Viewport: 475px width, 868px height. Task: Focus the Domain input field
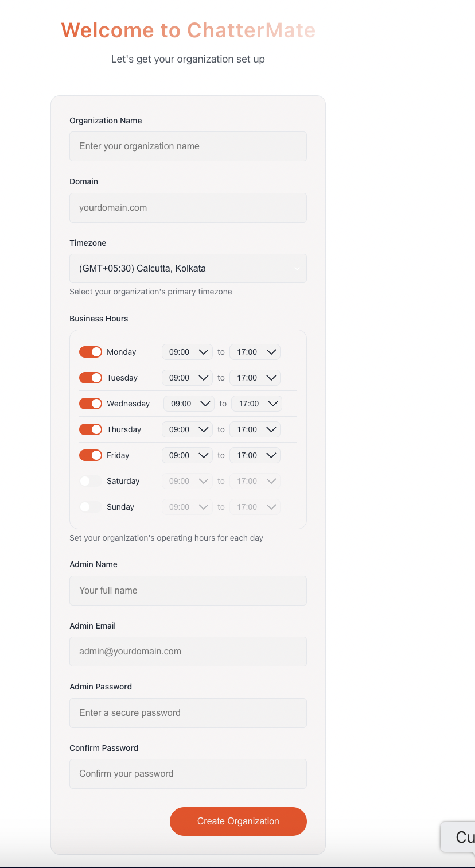point(188,207)
